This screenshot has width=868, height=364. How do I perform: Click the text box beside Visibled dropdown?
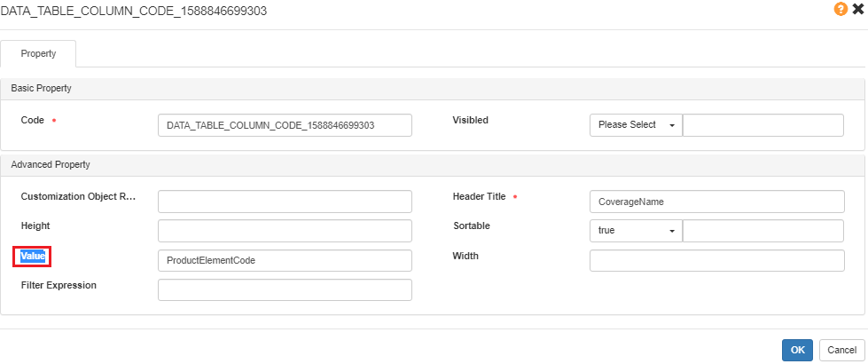(762, 125)
